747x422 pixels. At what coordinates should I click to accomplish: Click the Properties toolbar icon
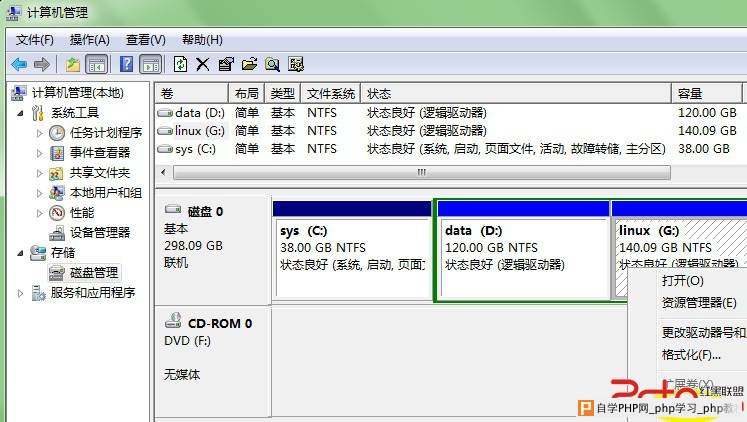(x=226, y=64)
